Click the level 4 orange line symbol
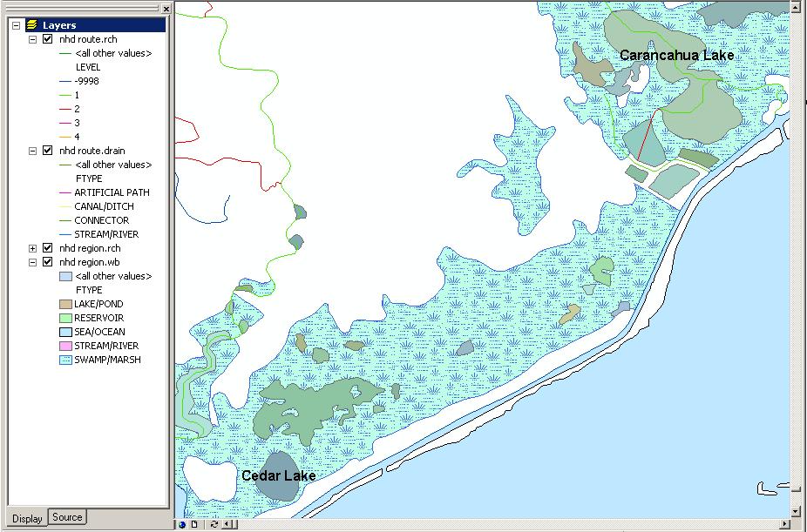The width and height of the screenshot is (807, 532). point(65,137)
